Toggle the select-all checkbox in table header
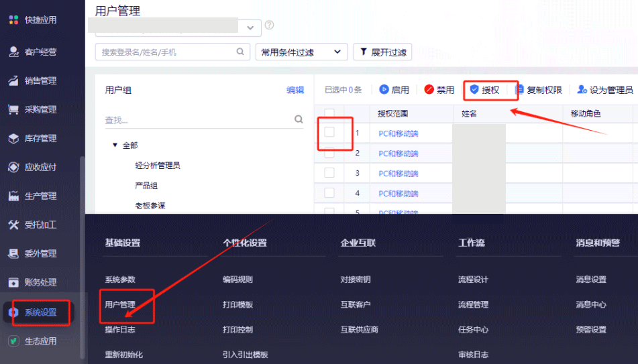This screenshot has width=638, height=364. (x=329, y=113)
